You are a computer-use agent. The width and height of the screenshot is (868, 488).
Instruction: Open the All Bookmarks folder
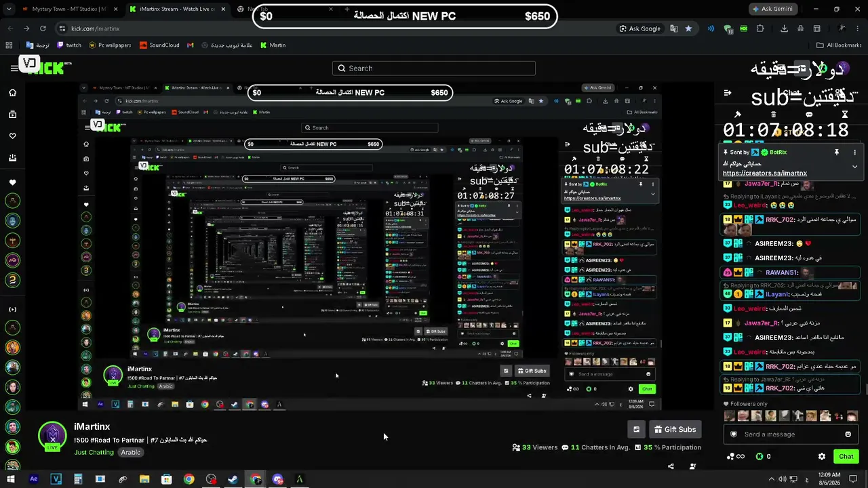[839, 45]
